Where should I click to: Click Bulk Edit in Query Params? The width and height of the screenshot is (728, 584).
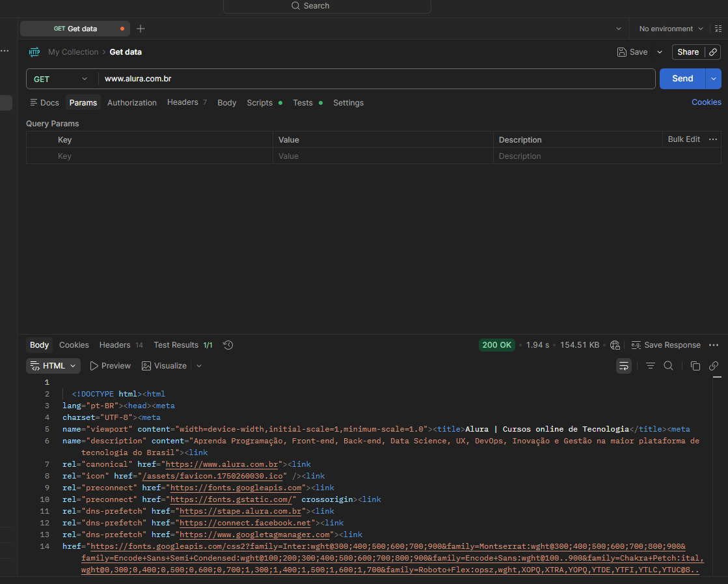[684, 139]
